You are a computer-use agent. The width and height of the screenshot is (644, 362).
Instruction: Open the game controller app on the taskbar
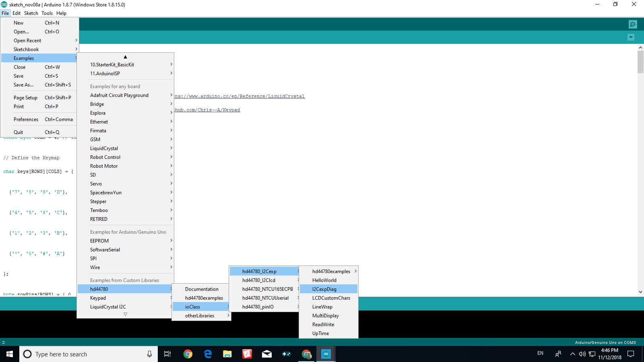[287, 354]
